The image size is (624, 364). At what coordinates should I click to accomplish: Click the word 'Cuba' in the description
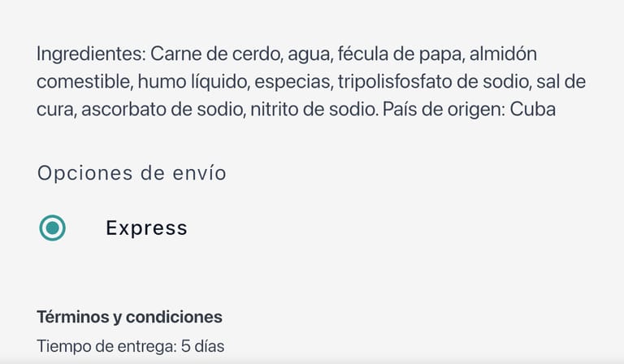[532, 109]
